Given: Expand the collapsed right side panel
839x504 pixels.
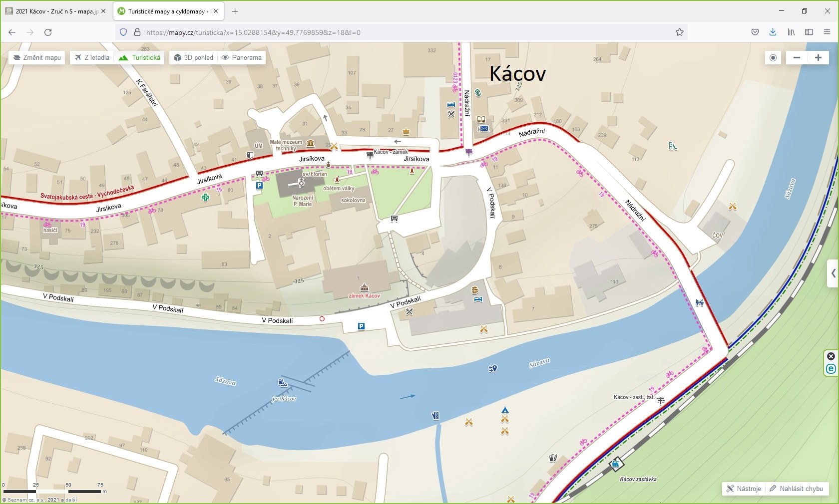Looking at the screenshot, I should click(x=833, y=273).
